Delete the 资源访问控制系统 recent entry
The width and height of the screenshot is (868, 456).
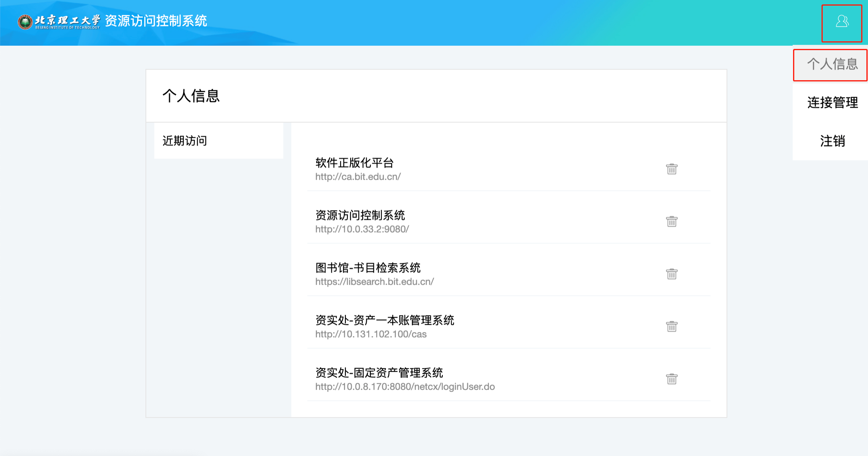point(672,221)
